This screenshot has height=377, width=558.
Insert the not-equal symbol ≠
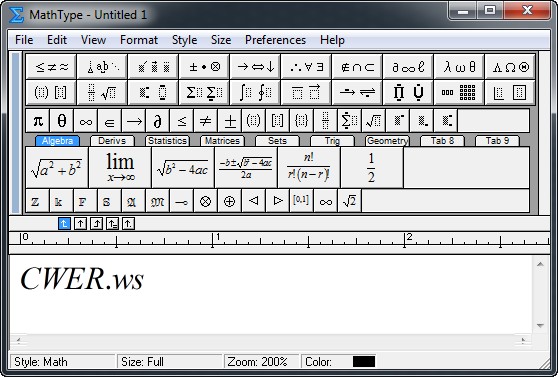point(205,121)
